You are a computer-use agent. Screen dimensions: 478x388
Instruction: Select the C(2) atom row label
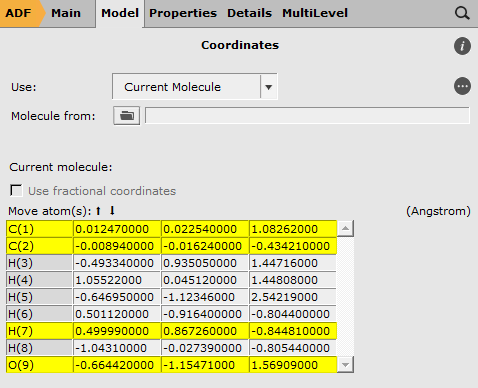pyautogui.click(x=39, y=246)
